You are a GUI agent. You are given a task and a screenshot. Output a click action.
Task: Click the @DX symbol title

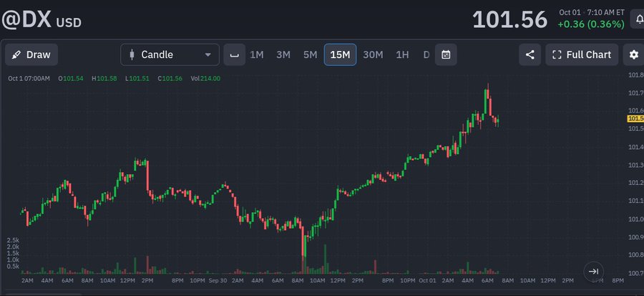[x=26, y=19]
